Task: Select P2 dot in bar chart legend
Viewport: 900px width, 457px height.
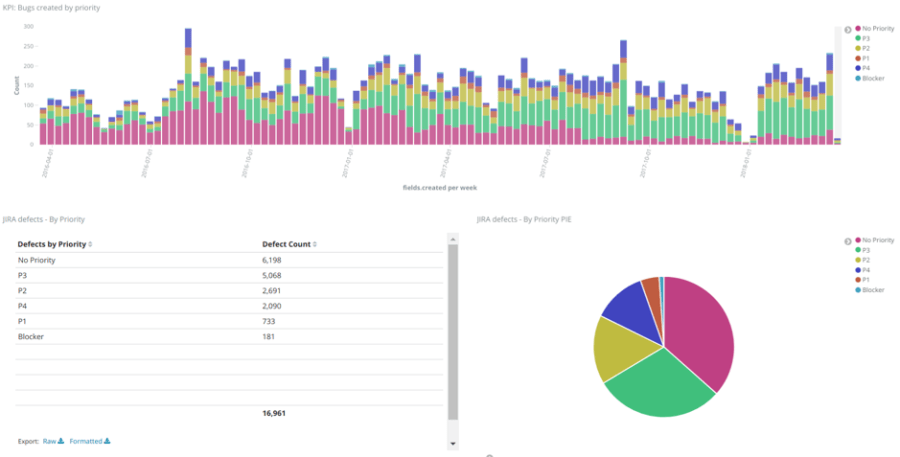Action: pos(857,48)
